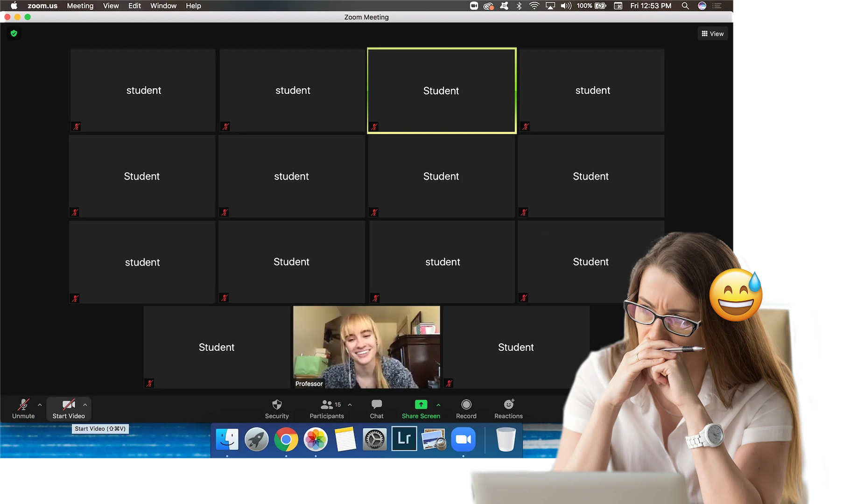Click the View layout button
Image resolution: width=857 pixels, height=504 pixels.
click(x=712, y=34)
